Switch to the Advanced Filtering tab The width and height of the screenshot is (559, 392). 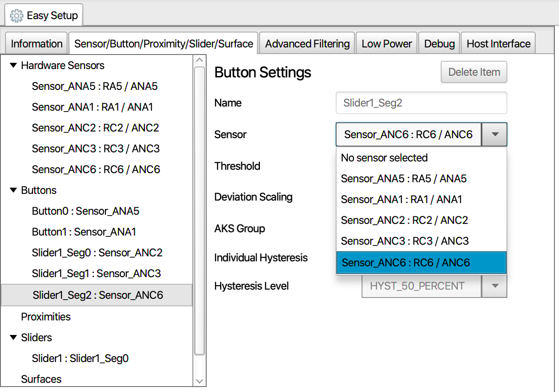(307, 43)
